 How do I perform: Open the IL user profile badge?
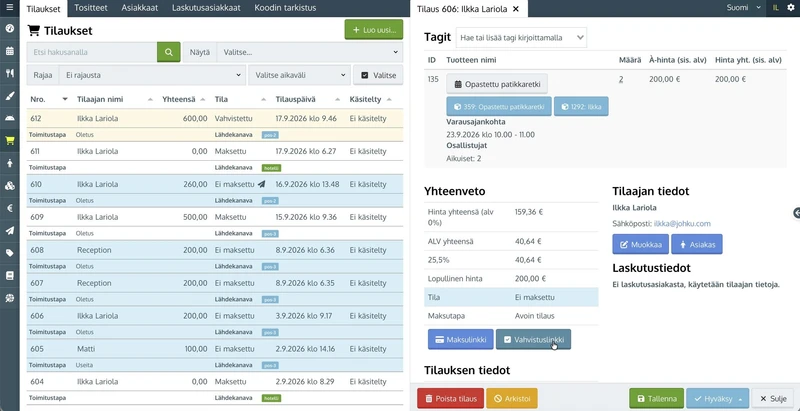click(x=776, y=8)
